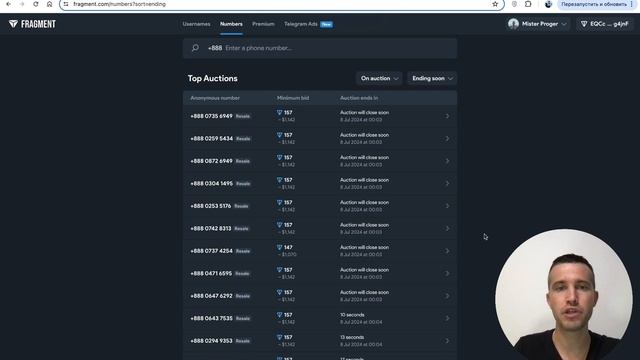640x360 pixels.
Task: Click the TON wallet icon beside EQCc
Action: 584,24
